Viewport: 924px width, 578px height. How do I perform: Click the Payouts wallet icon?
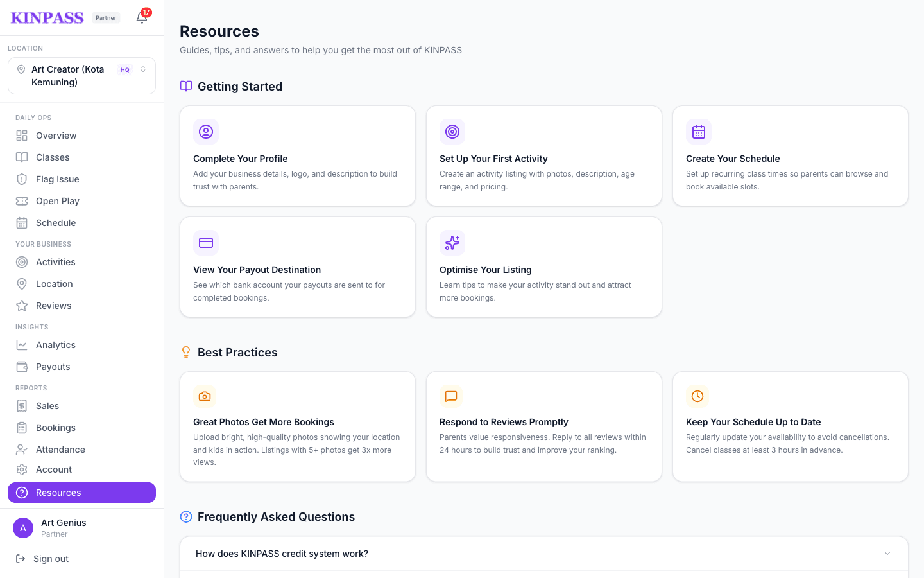(x=22, y=367)
